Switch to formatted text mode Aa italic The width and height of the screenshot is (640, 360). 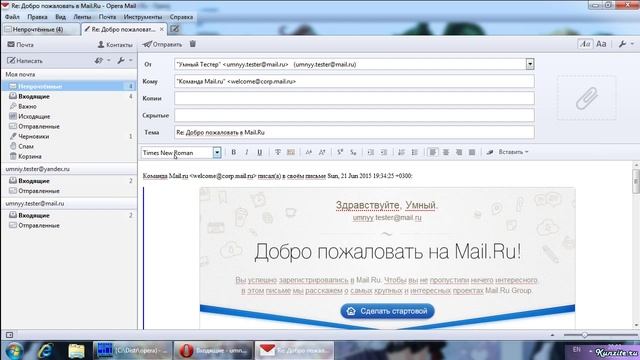(x=585, y=44)
